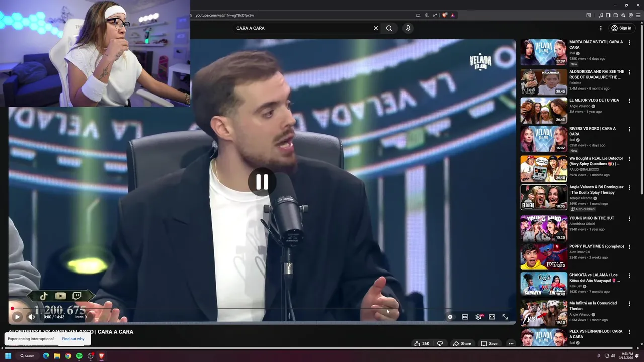Image resolution: width=644 pixels, height=362 pixels.
Task: Click the play button in video controls
Action: coord(17,317)
